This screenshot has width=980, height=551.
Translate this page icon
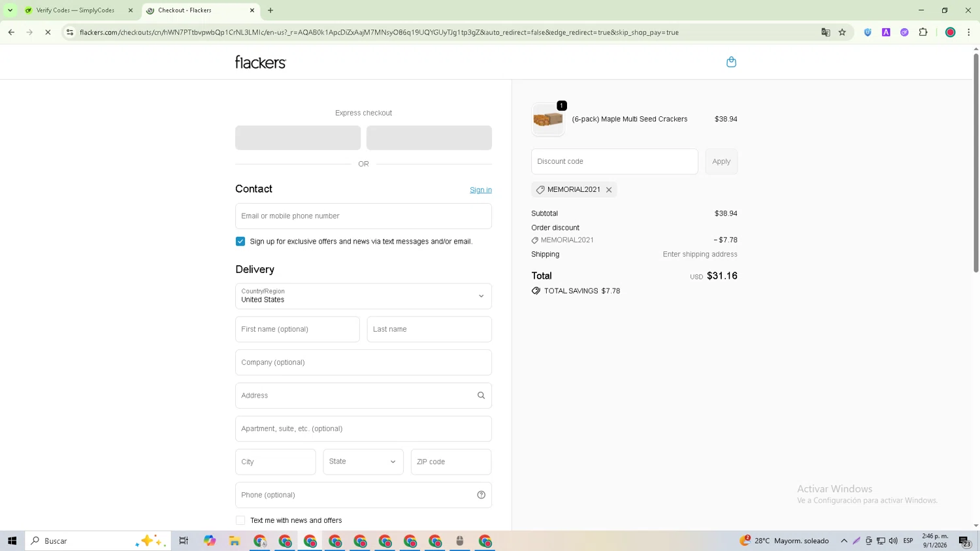click(x=826, y=32)
